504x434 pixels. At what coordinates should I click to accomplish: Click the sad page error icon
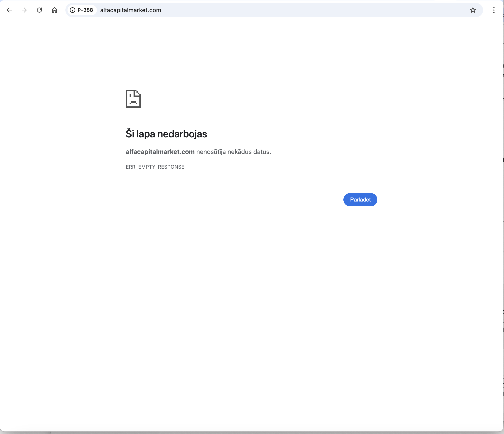coord(133,99)
